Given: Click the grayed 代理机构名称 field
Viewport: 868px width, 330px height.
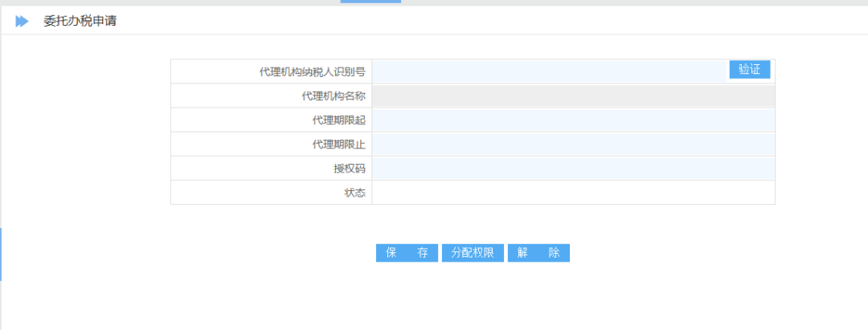Looking at the screenshot, I should coord(573,96).
